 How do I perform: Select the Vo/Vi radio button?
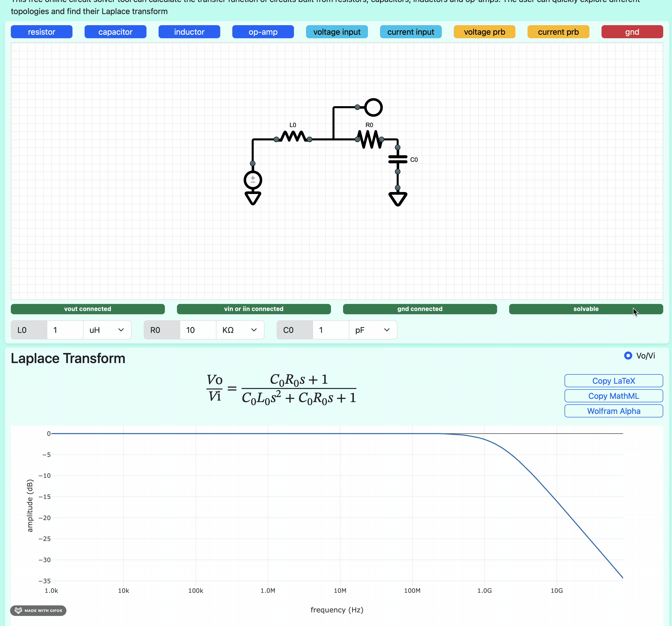(x=628, y=356)
